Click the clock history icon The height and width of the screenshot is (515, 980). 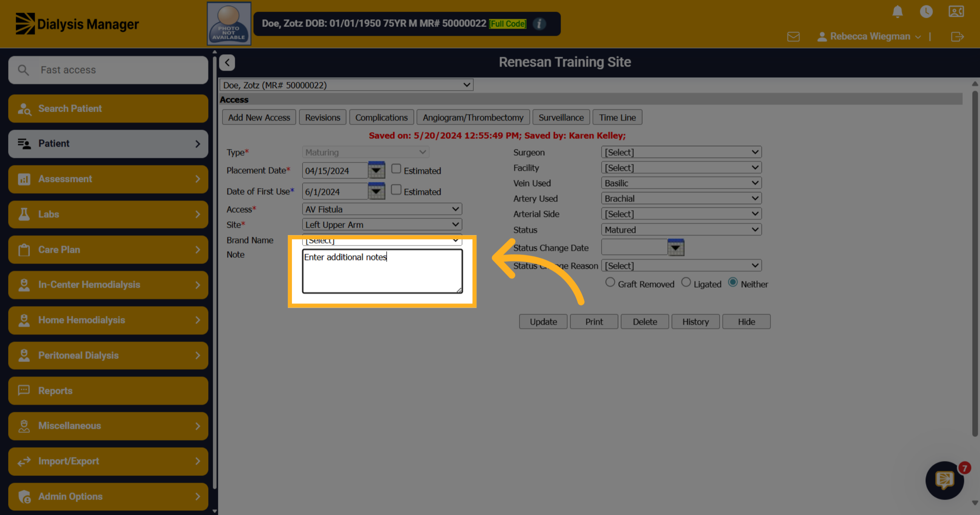(x=926, y=11)
